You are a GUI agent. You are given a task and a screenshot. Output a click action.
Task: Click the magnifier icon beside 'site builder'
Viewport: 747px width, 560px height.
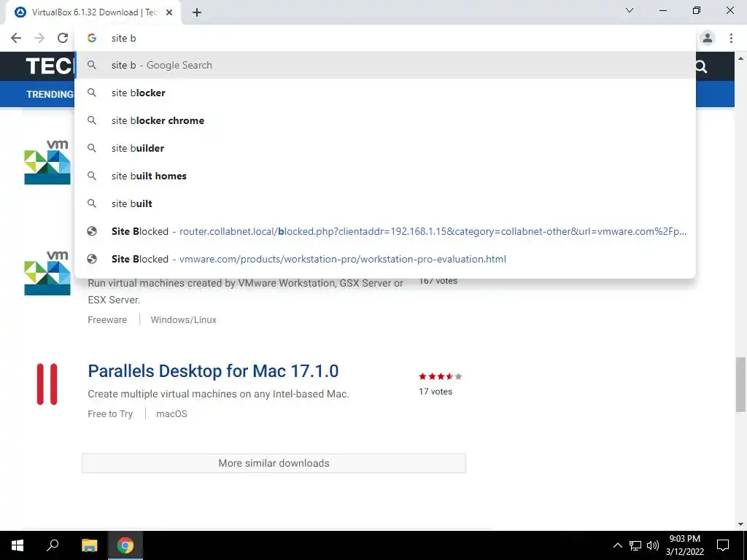point(92,148)
